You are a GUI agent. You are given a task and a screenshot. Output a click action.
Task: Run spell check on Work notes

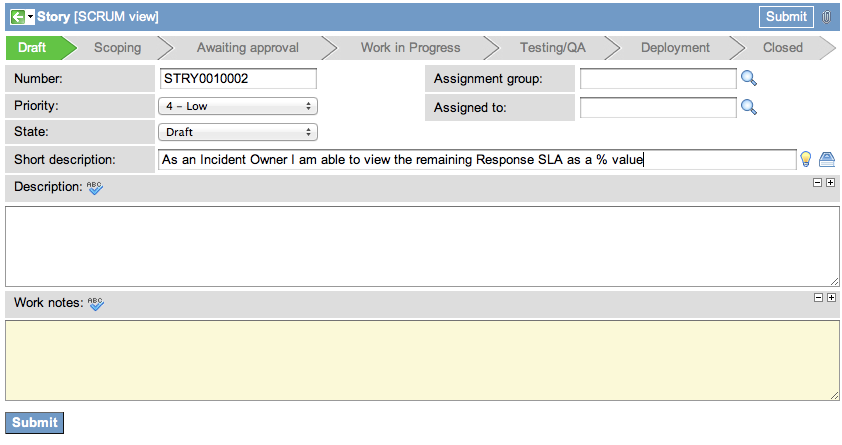pyautogui.click(x=95, y=302)
